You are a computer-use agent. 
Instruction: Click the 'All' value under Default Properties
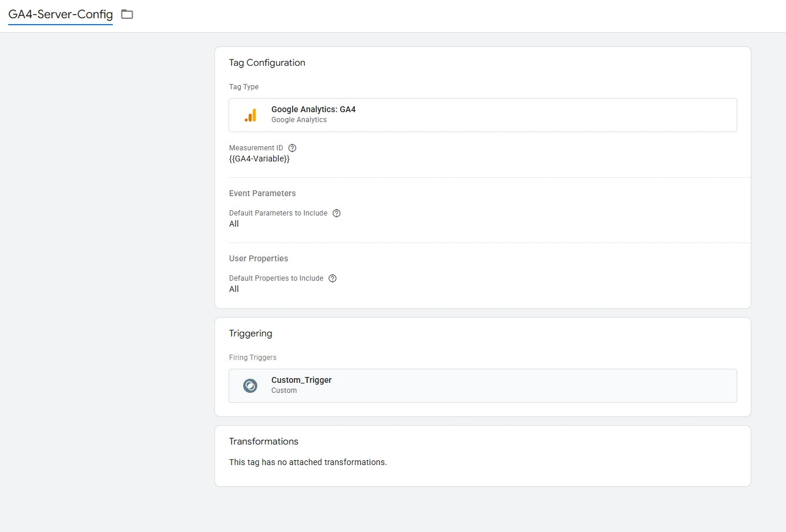(234, 289)
